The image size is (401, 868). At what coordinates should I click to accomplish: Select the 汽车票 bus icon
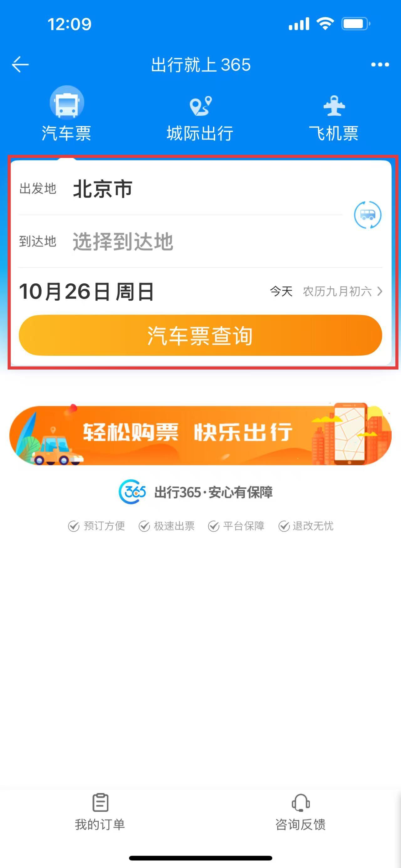point(67,103)
